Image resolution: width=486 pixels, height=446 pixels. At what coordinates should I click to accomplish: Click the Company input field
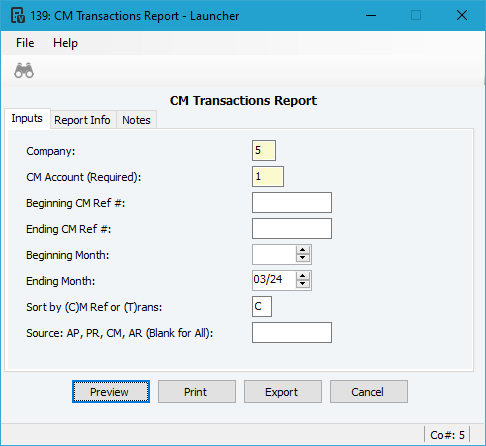coord(264,150)
